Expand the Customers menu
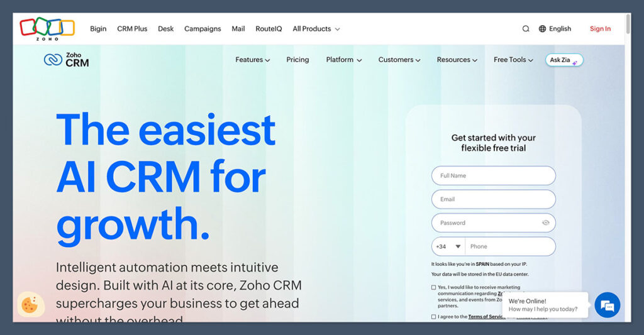Viewport: 644px width, 335px height. (x=399, y=60)
